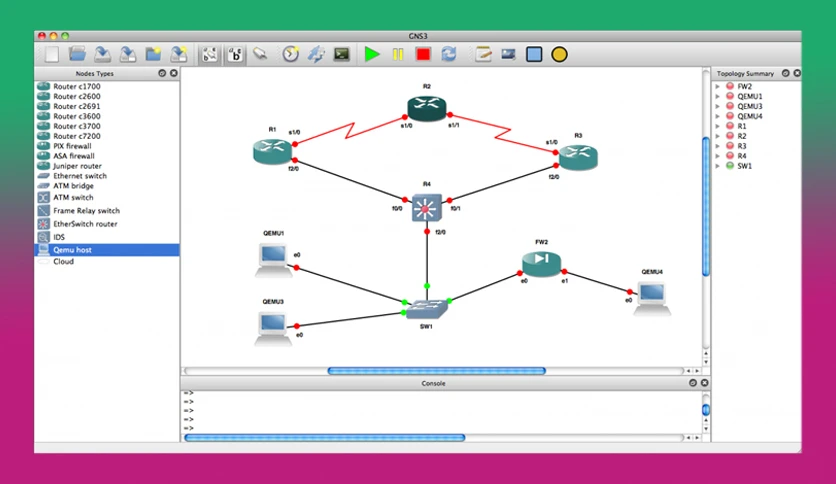The height and width of the screenshot is (484, 836).
Task: Stop all devices with red stop button
Action: coord(423,54)
